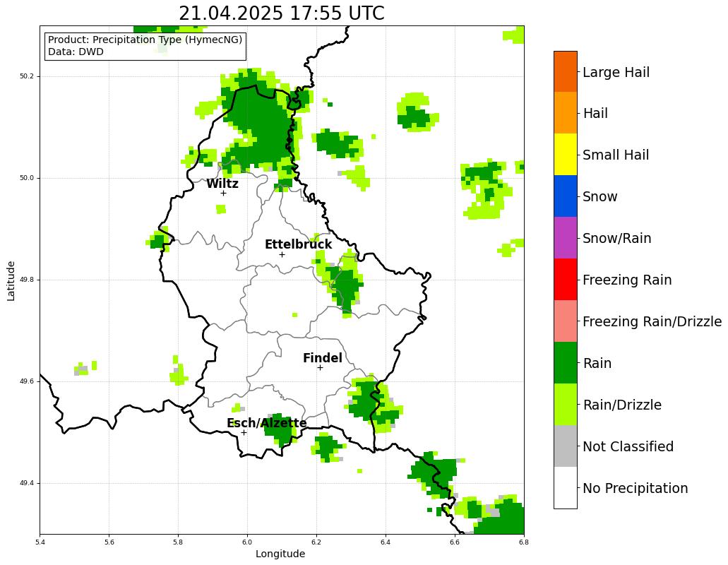This screenshot has height=565, width=728.
Task: Click the title 21.04.2025 17:55 UTC
Action: tap(282, 13)
